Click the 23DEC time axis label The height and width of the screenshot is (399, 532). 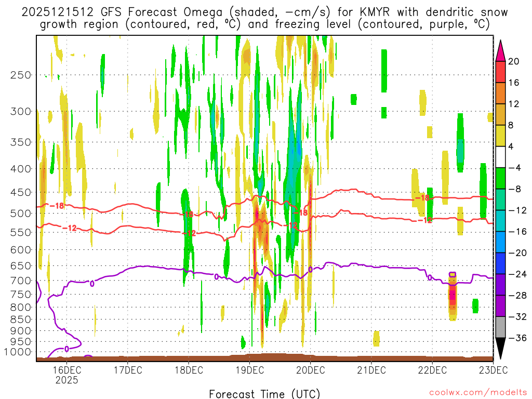tap(494, 370)
